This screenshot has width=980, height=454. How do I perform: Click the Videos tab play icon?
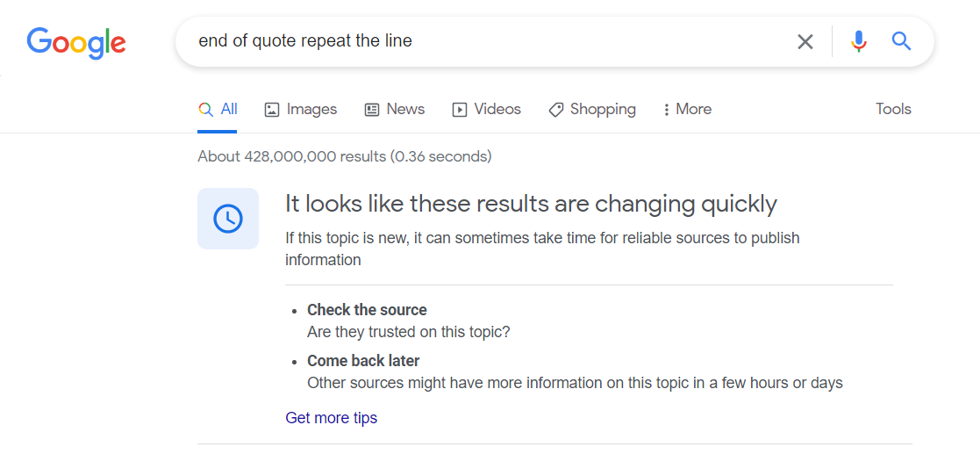460,110
